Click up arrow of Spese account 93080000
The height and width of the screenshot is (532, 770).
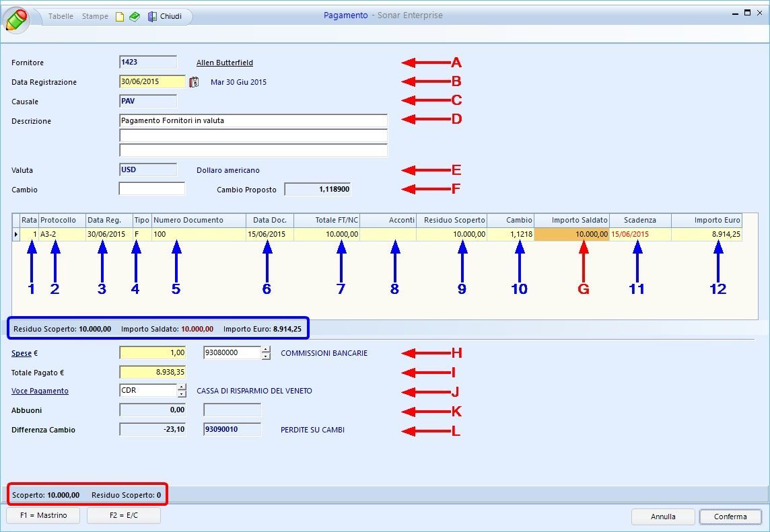[x=266, y=349]
